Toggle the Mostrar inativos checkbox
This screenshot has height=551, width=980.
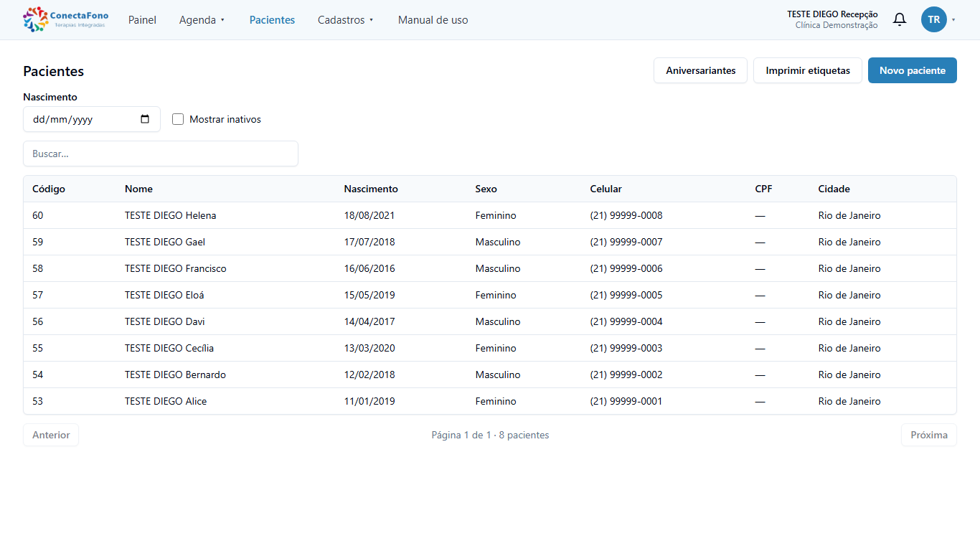coord(178,119)
